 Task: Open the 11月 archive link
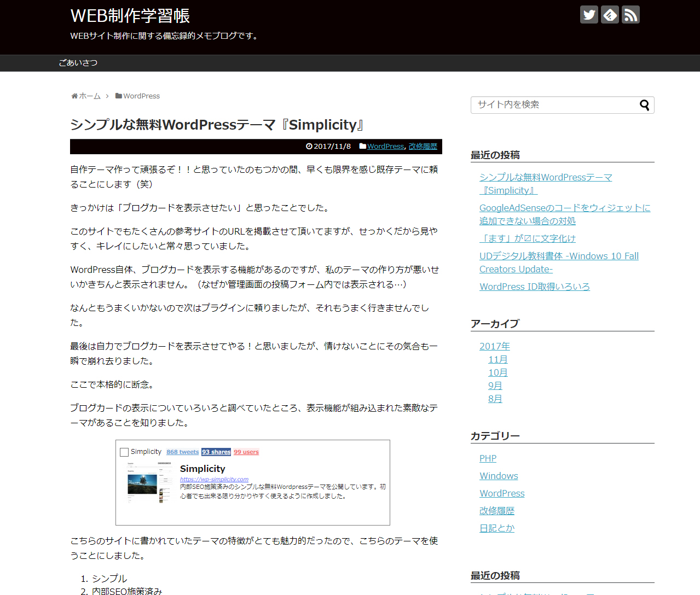[x=497, y=359]
